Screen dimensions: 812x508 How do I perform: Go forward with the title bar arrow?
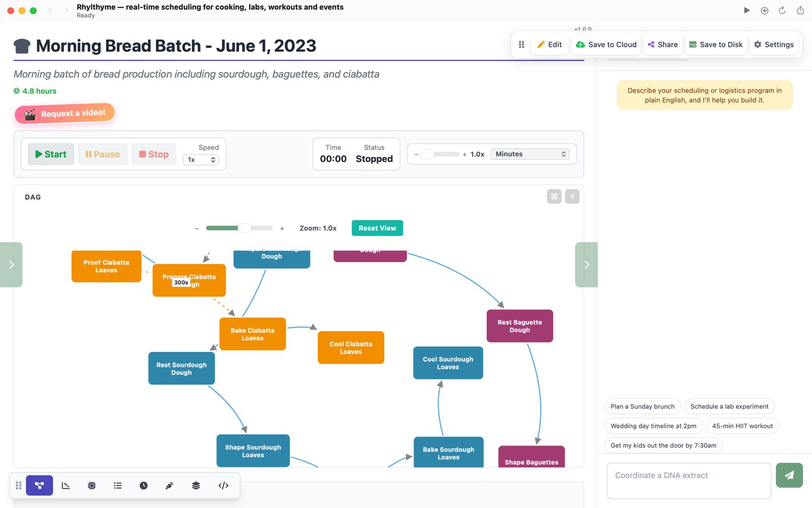[66, 10]
